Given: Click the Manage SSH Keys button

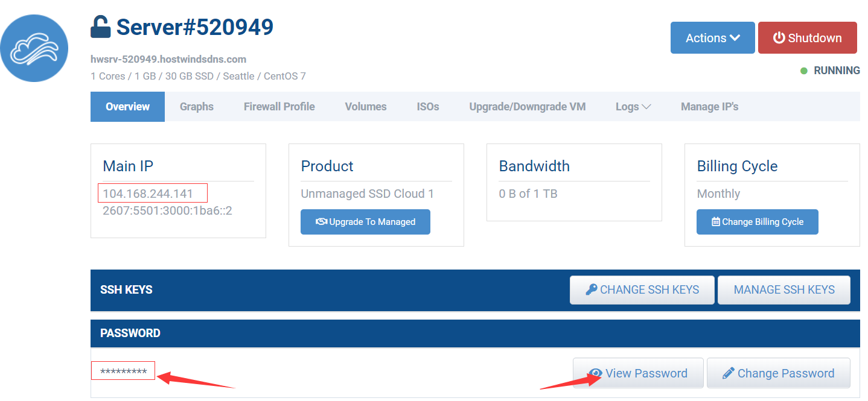Looking at the screenshot, I should 783,290.
